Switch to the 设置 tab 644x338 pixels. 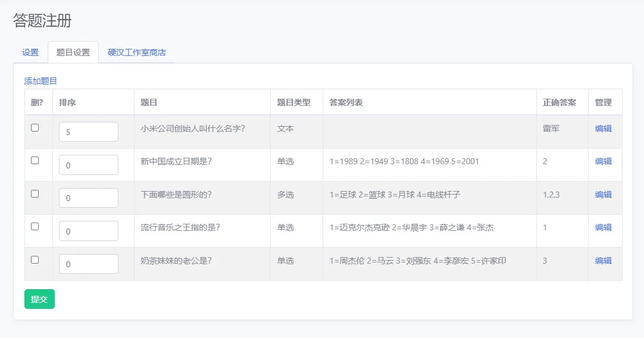pyautogui.click(x=30, y=52)
